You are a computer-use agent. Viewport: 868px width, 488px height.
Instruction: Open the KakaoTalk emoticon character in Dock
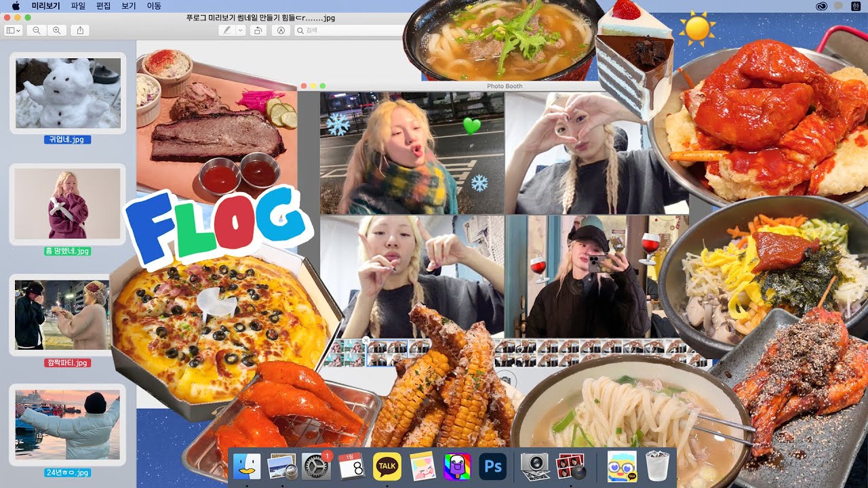(x=622, y=466)
